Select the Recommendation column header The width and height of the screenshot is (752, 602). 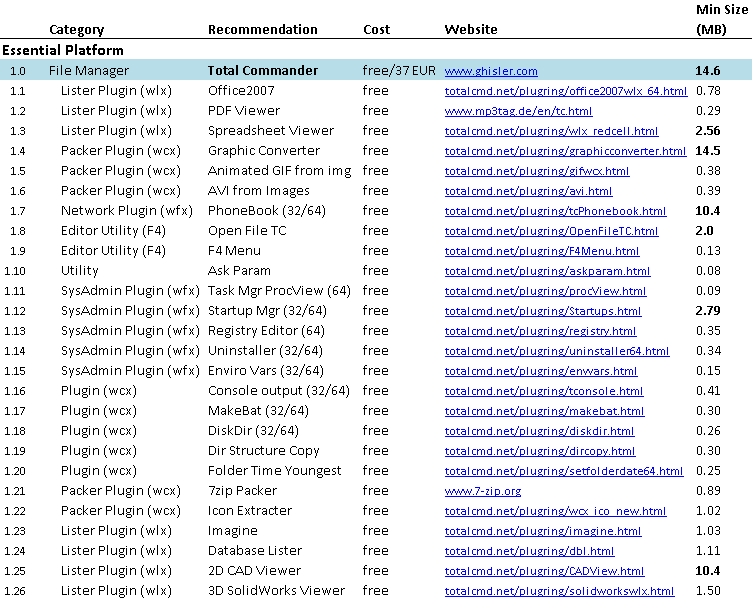[x=263, y=30]
